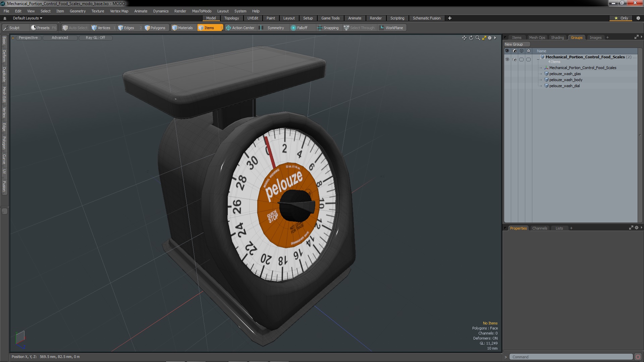
Task: Open viewport settings gear icon
Action: tap(490, 38)
